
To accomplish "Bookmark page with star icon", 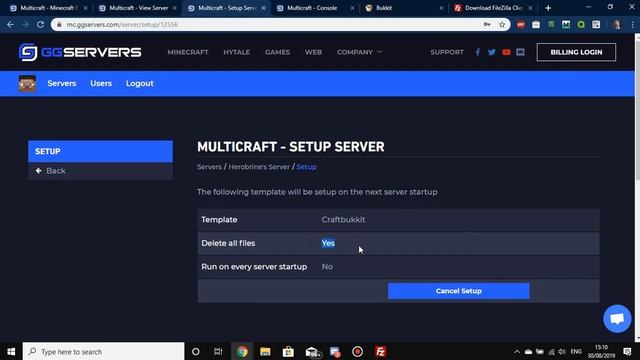I will (x=502, y=24).
